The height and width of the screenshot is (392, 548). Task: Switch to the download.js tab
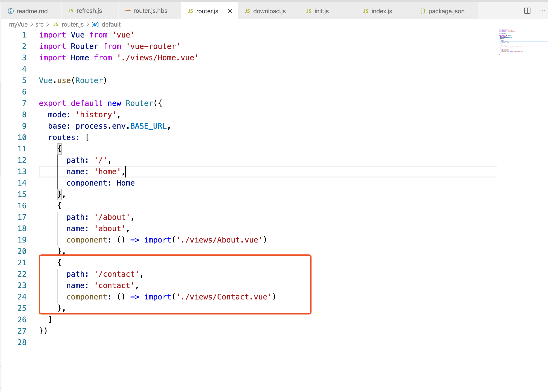click(x=269, y=11)
